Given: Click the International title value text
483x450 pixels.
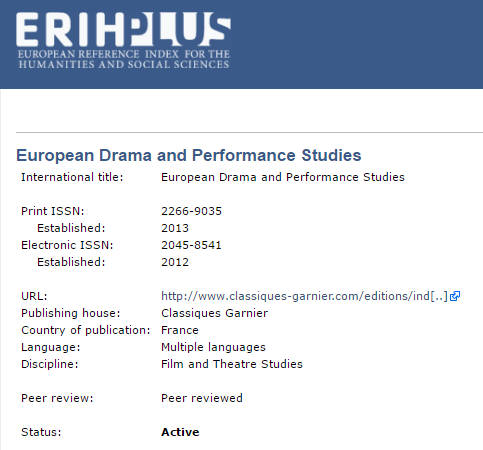Looking at the screenshot, I should pyautogui.click(x=283, y=177).
